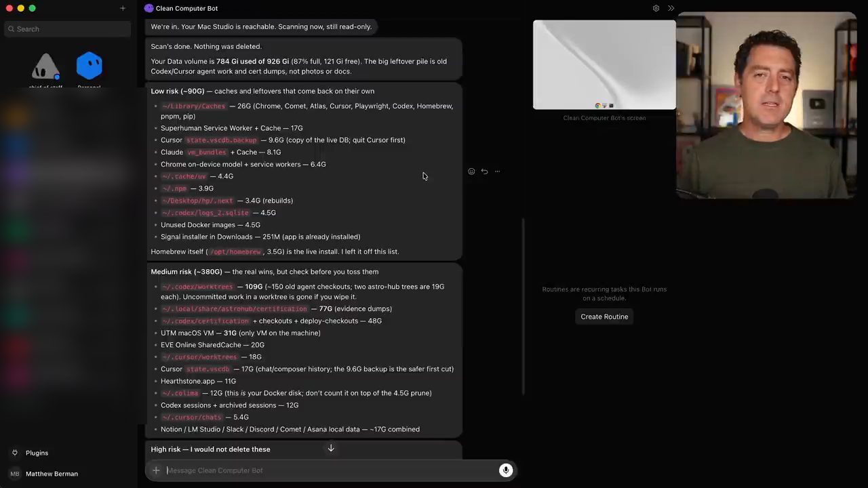Reply to message with arrow icon

[x=484, y=171]
